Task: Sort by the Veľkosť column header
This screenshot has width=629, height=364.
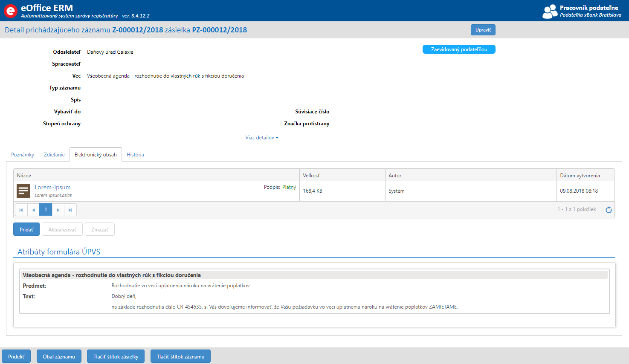Action: (342, 175)
